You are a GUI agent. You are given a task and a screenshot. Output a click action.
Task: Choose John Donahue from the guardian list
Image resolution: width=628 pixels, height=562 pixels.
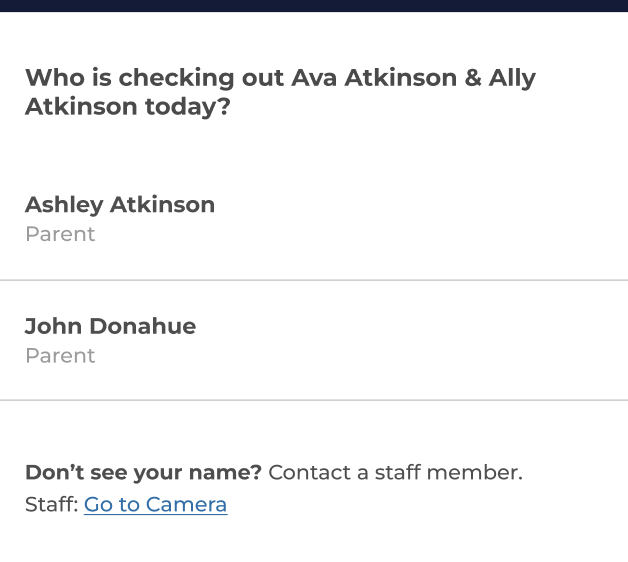point(314,340)
